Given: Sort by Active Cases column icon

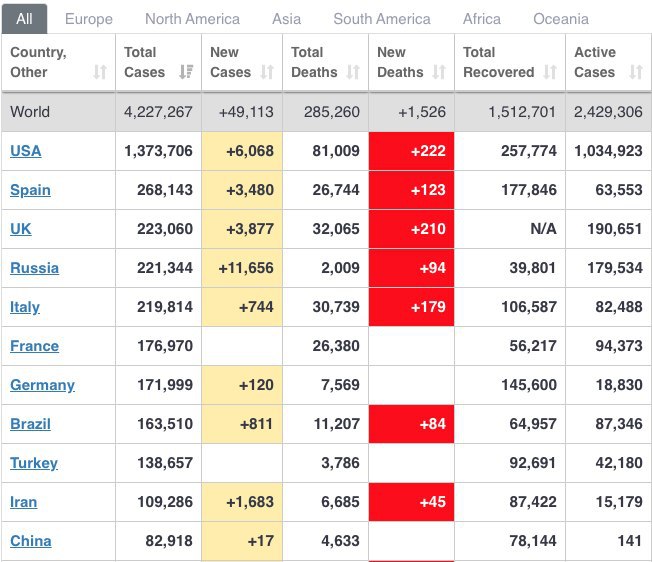Looking at the screenshot, I should 636,72.
